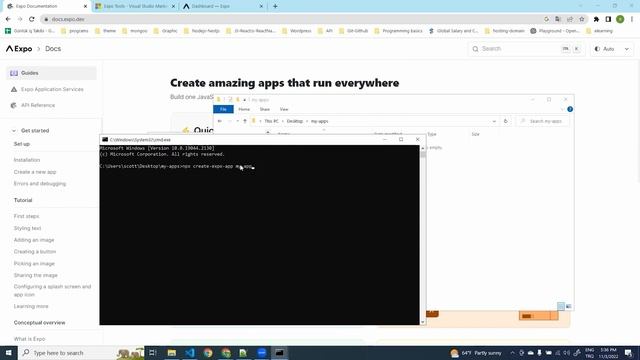The width and height of the screenshot is (640, 360).
Task: Open the File menu in File Explorer
Action: click(x=223, y=109)
